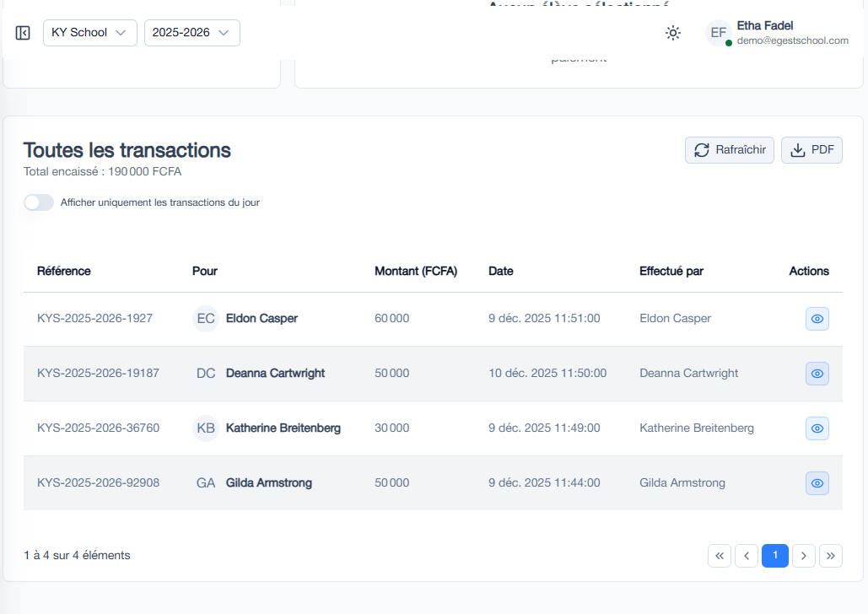The height and width of the screenshot is (614, 868).
Task: Click the Etha Fadel profile avatar
Action: point(717,33)
